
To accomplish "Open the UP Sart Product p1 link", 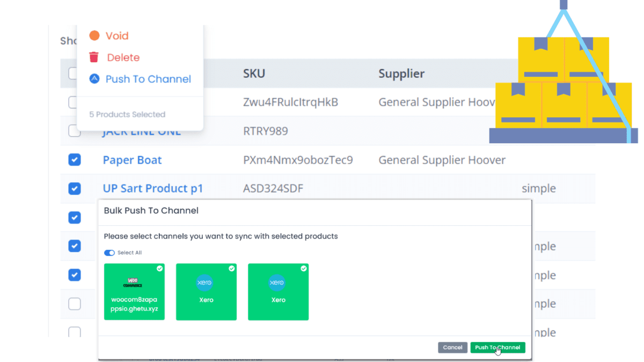I will click(153, 189).
